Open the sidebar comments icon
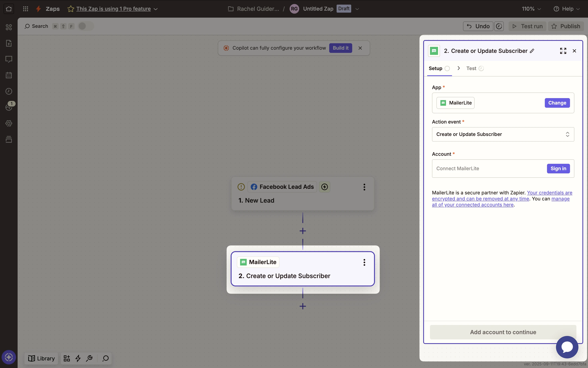Viewport: 588px width, 368px height. pyautogui.click(x=9, y=59)
